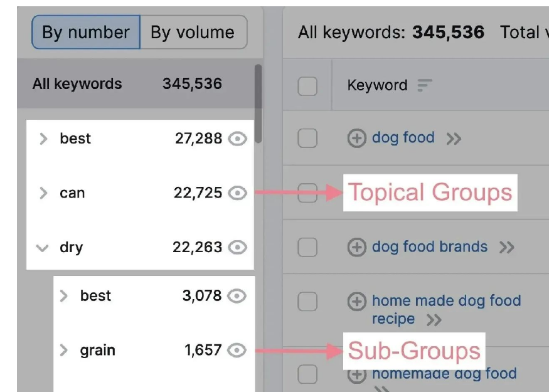This screenshot has width=559, height=392.
Task: Toggle eye icon for 'dry' group
Action: [x=237, y=247]
